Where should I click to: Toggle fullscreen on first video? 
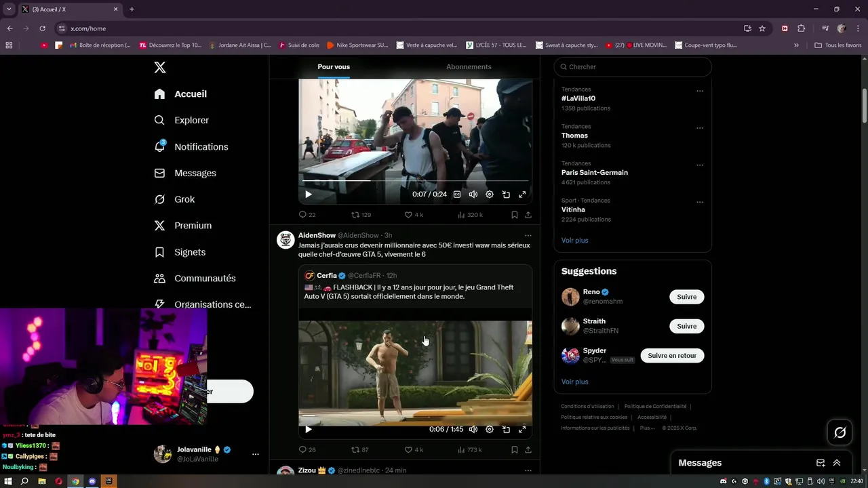click(522, 195)
